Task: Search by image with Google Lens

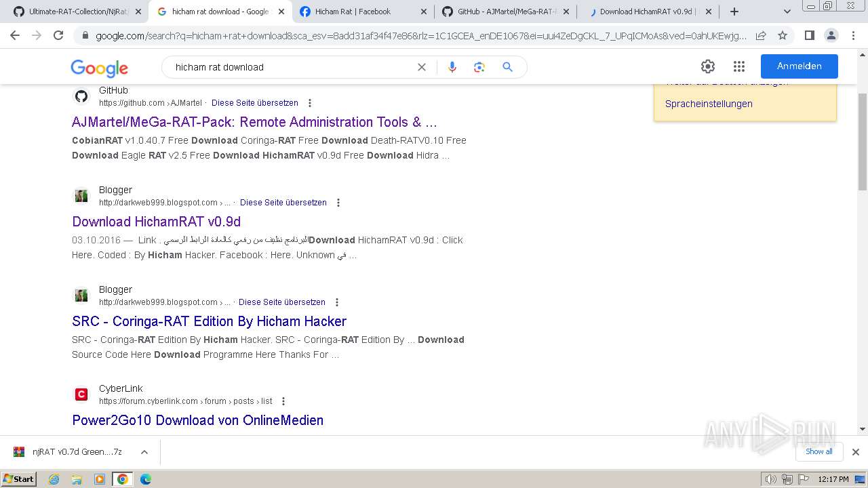Action: (479, 67)
